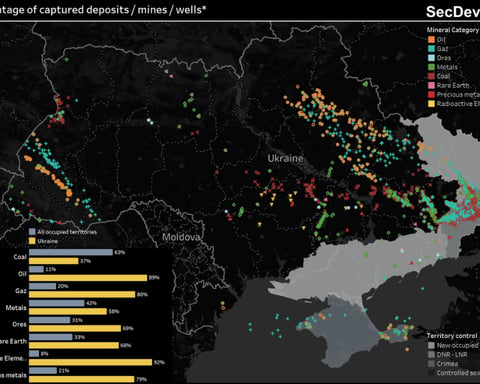Click the SecDev logo
The image size is (480, 384).
(x=453, y=12)
